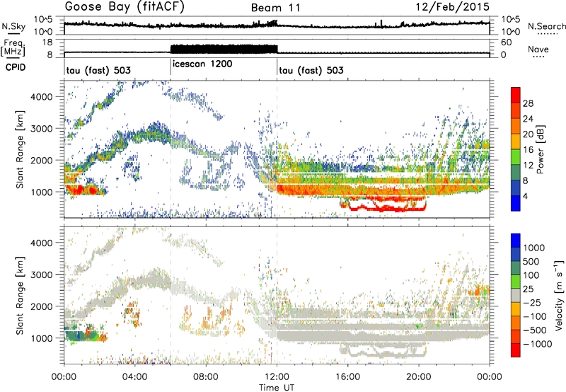Click the 16:00 time tick label

click(347, 377)
